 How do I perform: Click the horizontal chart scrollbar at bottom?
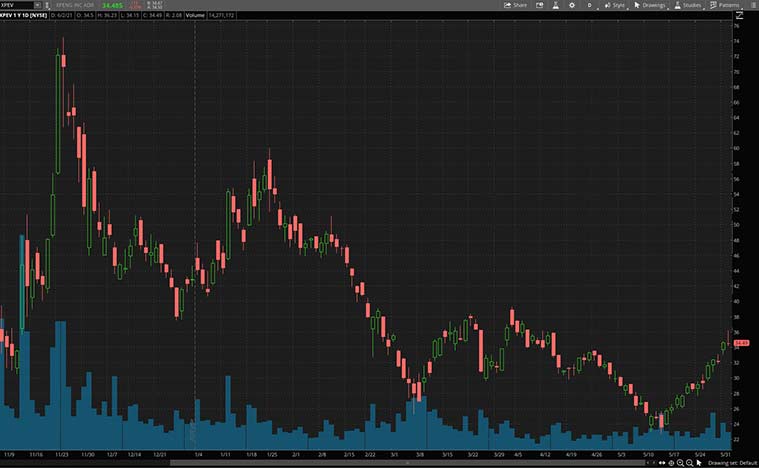coord(407,463)
